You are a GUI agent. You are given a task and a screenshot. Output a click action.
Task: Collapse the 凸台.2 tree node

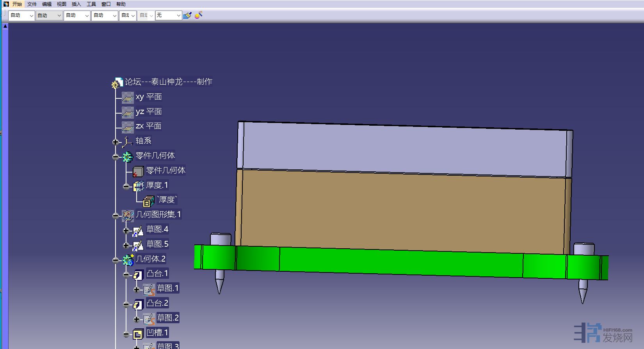pos(126,304)
